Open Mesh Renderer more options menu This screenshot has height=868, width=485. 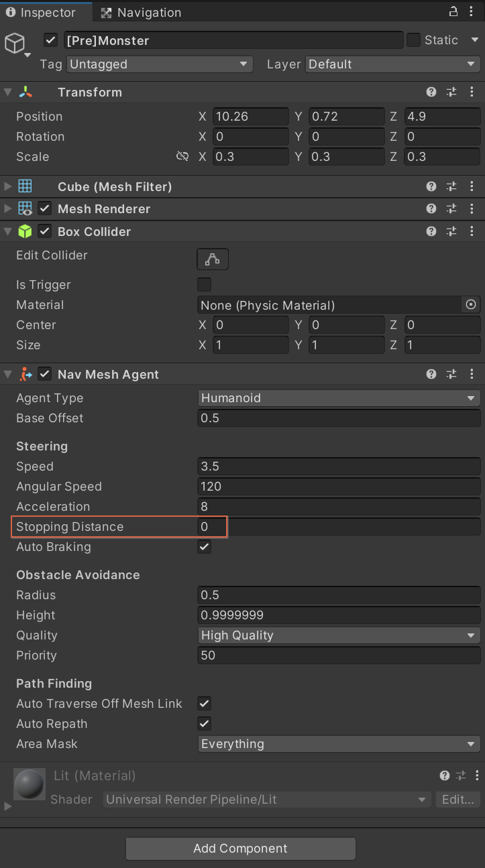tap(472, 209)
